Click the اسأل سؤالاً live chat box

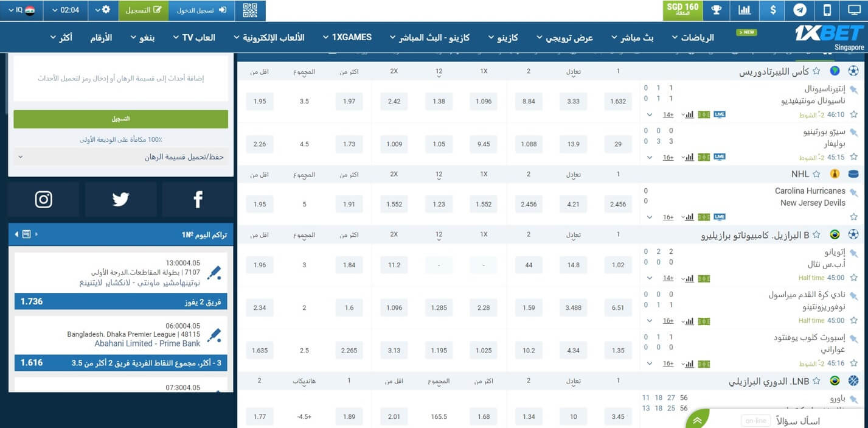781,421
